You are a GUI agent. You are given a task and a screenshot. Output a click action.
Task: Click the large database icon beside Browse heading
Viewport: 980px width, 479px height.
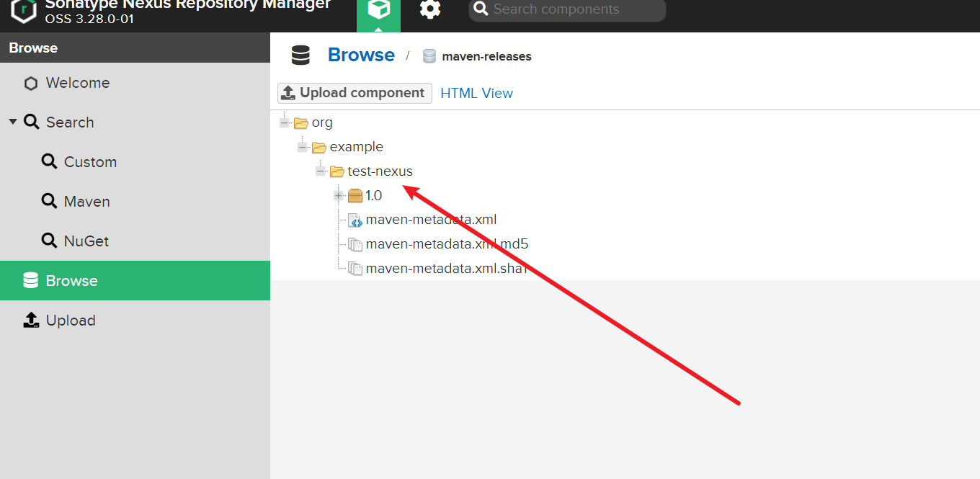tap(300, 55)
